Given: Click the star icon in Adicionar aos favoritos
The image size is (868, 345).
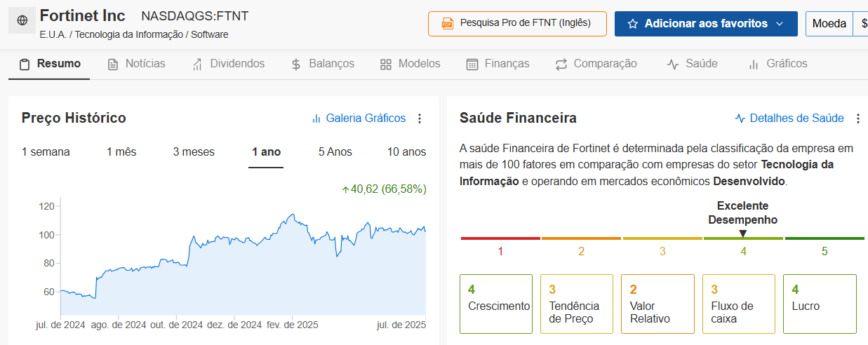Looking at the screenshot, I should 633,24.
